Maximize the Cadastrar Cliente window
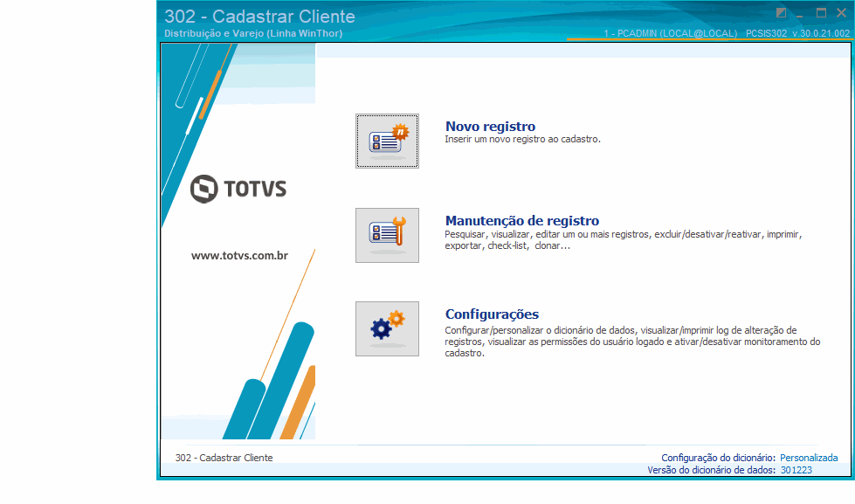855x504 pixels. click(x=821, y=13)
